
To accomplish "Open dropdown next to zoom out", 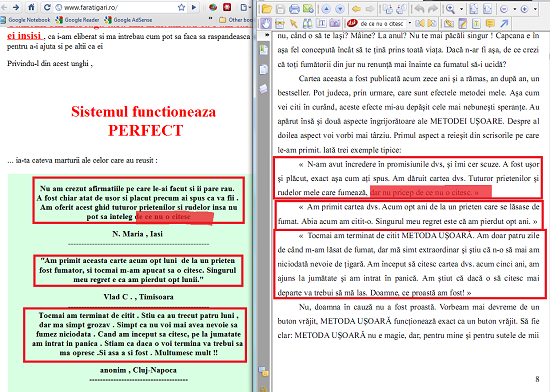I will pyautogui.click(x=515, y=9).
